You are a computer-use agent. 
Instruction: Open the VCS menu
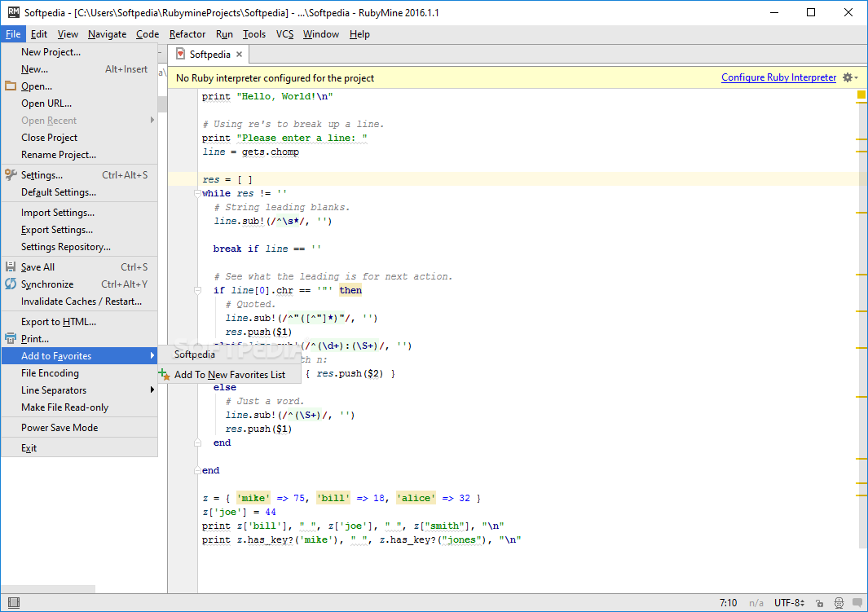click(284, 34)
